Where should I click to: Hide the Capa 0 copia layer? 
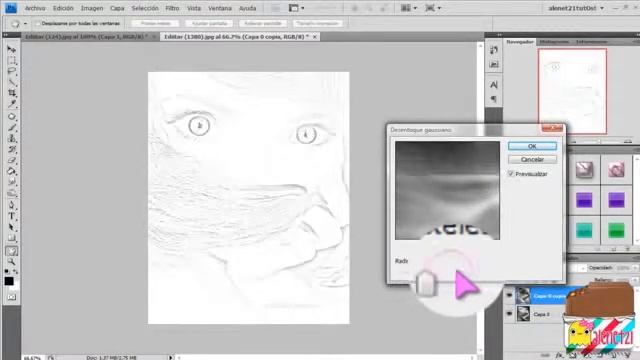pos(509,296)
